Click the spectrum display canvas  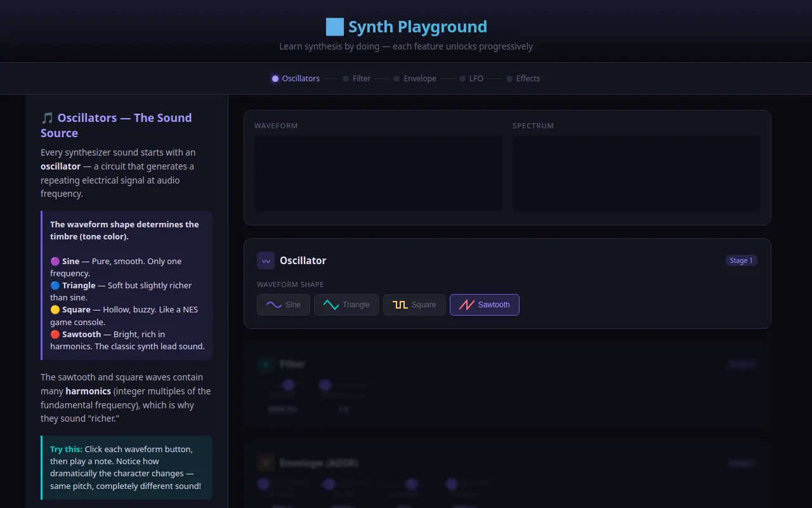pyautogui.click(x=636, y=173)
